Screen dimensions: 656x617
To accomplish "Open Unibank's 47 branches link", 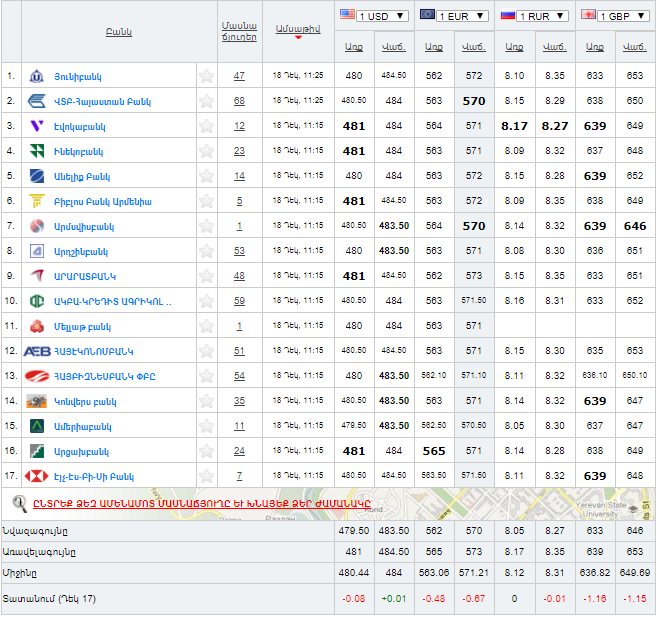I will pyautogui.click(x=239, y=76).
